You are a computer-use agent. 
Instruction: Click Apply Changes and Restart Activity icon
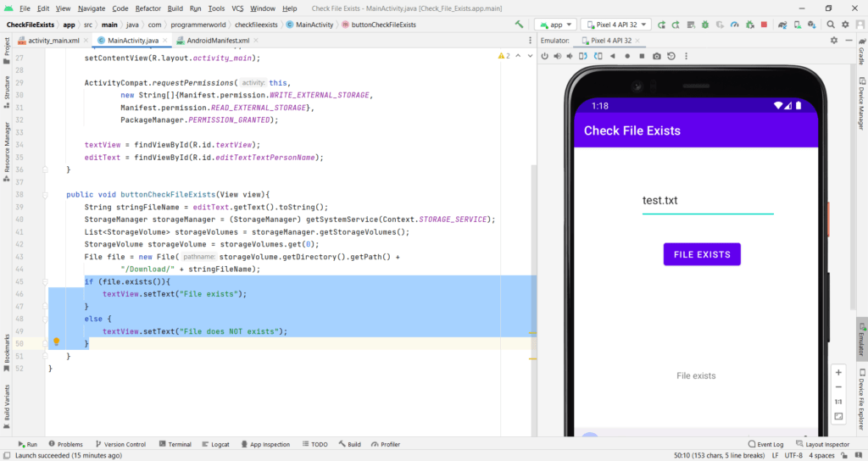pos(676,25)
